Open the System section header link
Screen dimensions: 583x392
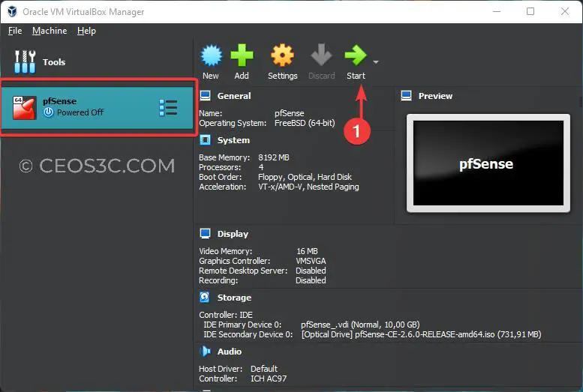233,140
